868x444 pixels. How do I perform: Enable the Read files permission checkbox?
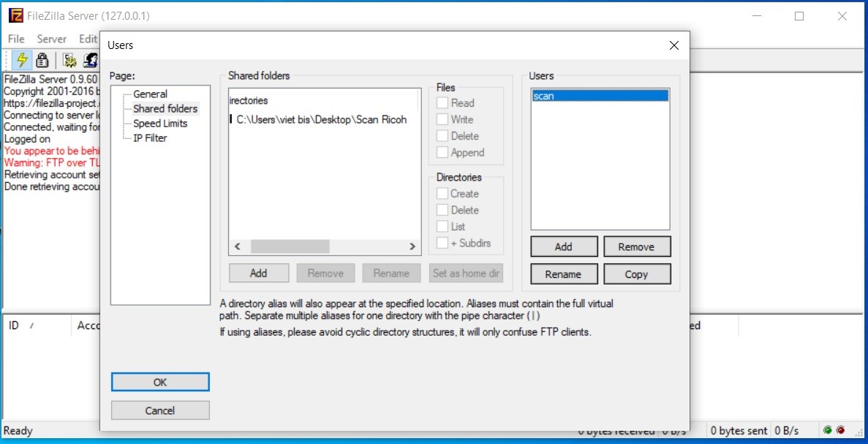(442, 103)
